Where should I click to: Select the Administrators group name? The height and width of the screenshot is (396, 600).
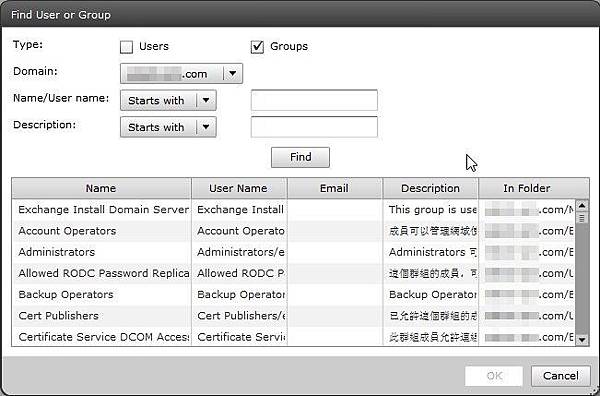coord(57,252)
